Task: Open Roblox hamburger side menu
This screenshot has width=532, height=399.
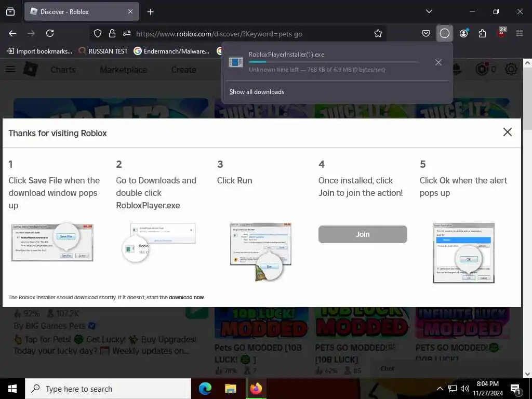Action: pos(10,69)
